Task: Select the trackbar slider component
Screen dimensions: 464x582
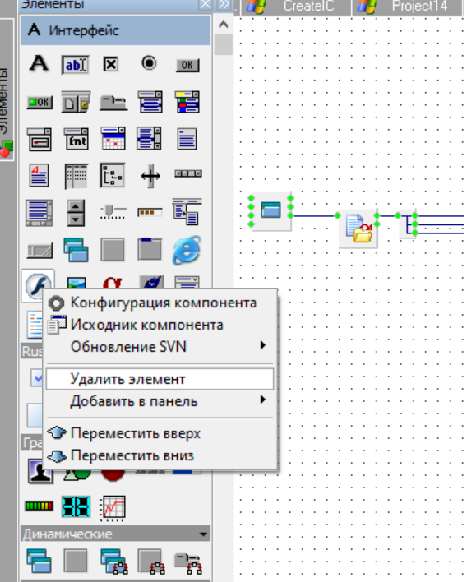Action: pyautogui.click(x=113, y=212)
